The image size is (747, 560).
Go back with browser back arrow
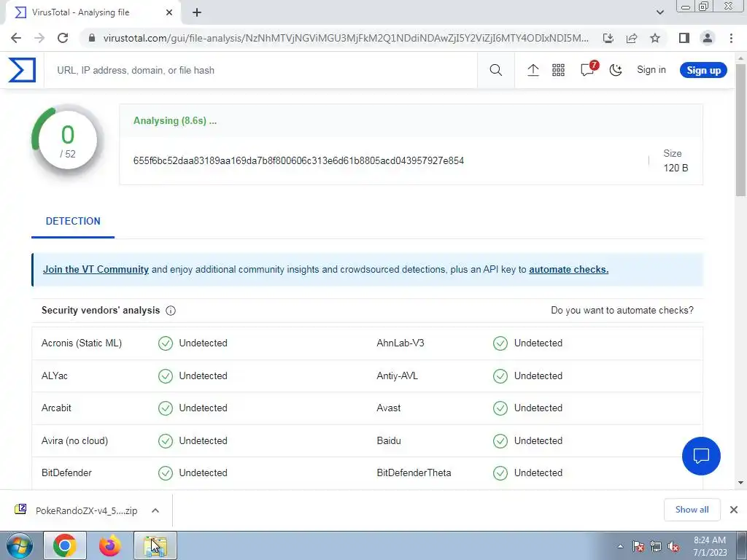coord(16,38)
